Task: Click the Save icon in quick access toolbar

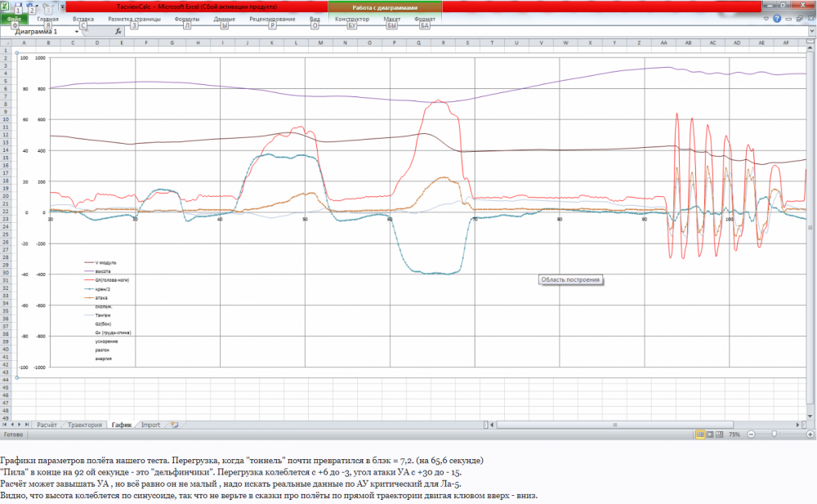Action: coord(18,7)
